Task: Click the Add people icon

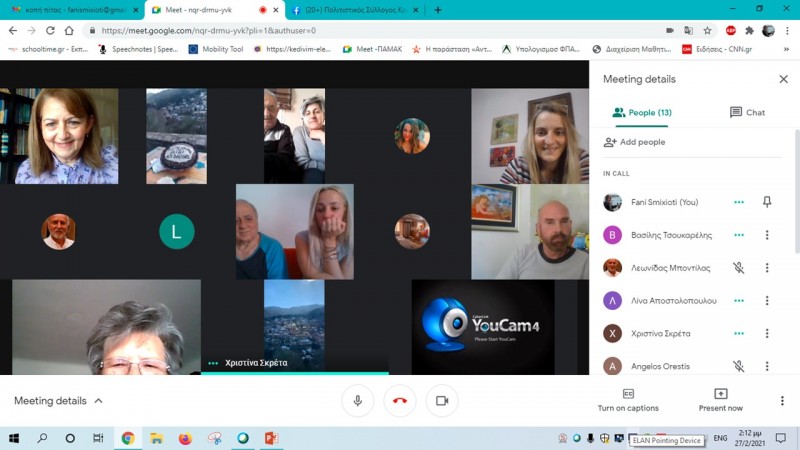Action: pyautogui.click(x=610, y=142)
